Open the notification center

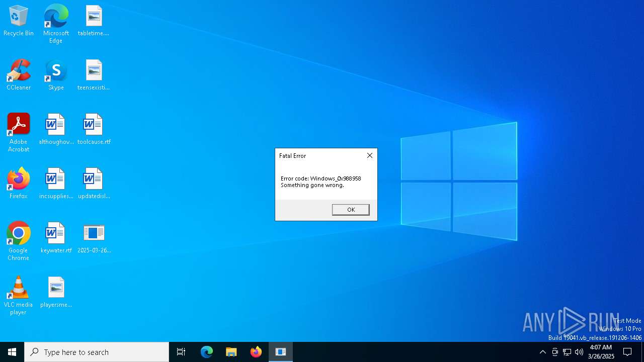tap(627, 352)
